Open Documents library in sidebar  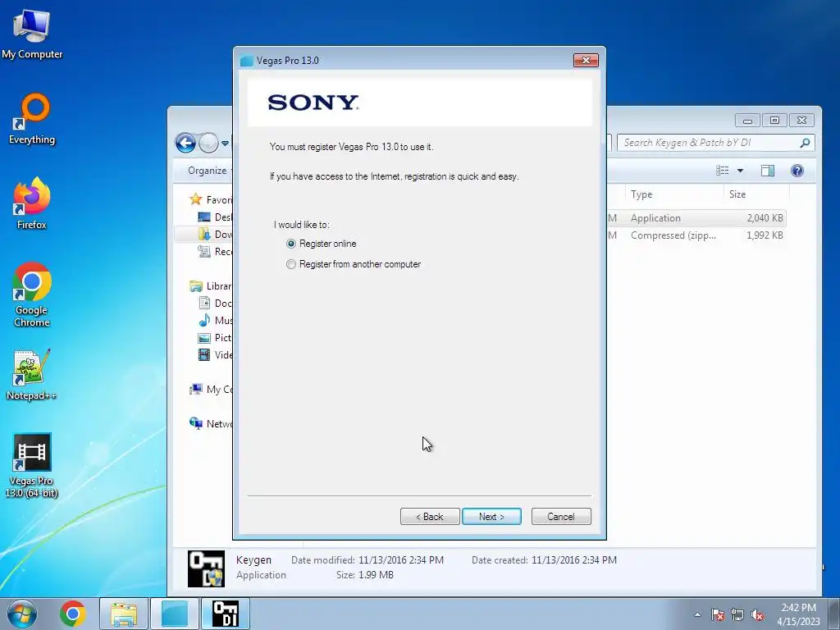[216, 304]
